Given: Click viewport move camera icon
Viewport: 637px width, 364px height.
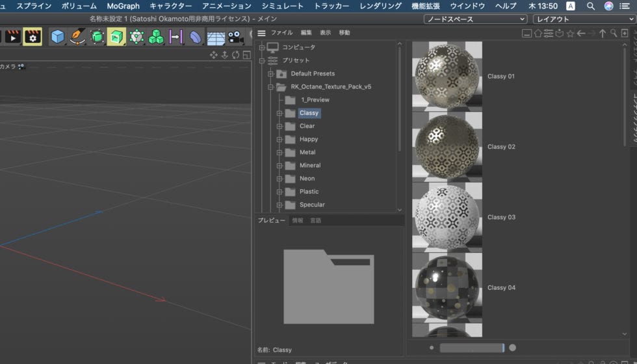Looking at the screenshot, I should coord(214,55).
